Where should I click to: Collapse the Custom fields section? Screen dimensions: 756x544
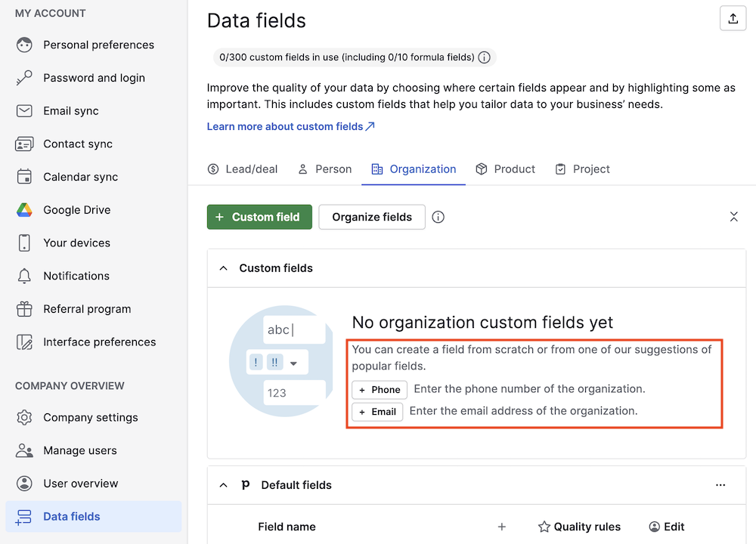coord(224,268)
